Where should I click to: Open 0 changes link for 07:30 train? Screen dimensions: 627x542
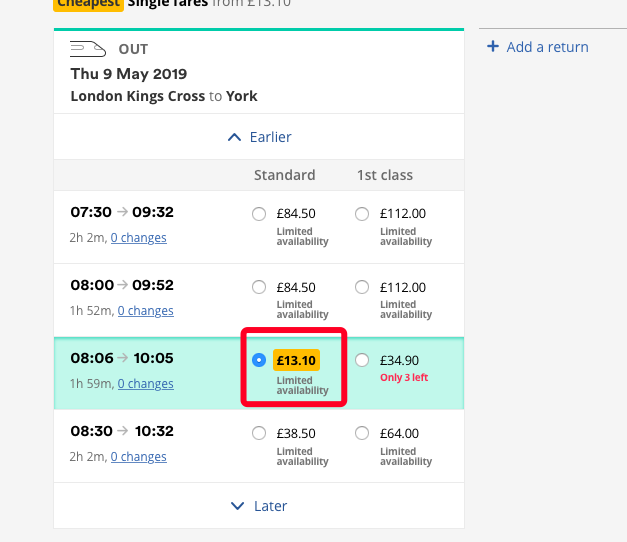[138, 238]
